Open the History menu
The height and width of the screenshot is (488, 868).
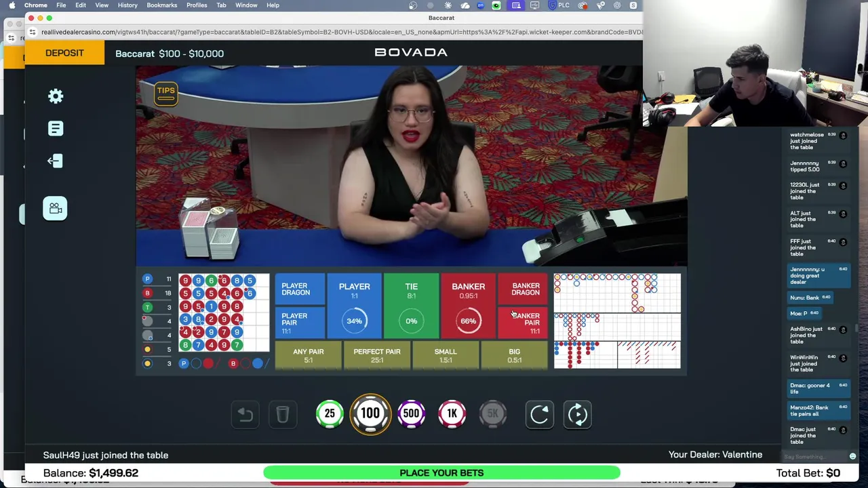[127, 5]
